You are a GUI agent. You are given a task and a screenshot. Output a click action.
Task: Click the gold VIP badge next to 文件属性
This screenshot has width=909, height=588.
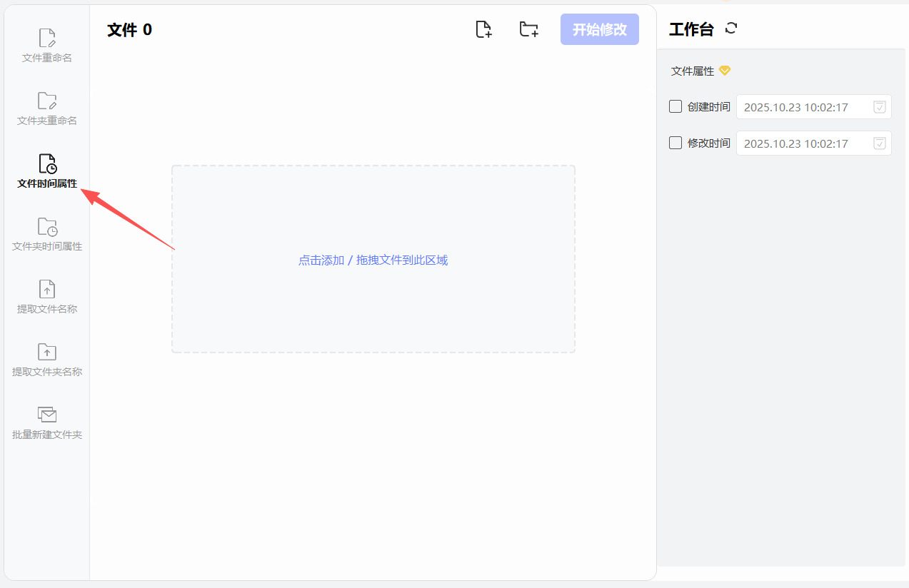(x=725, y=71)
